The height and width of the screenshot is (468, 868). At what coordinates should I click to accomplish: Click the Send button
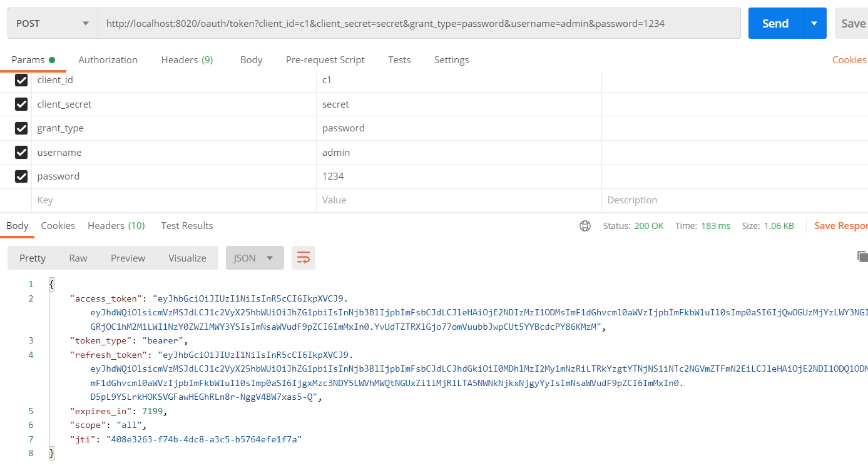coord(775,23)
